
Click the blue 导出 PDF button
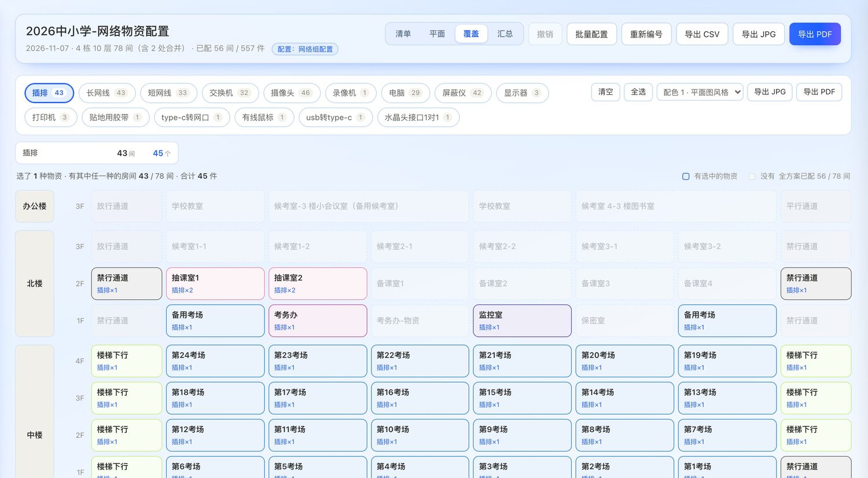[815, 34]
